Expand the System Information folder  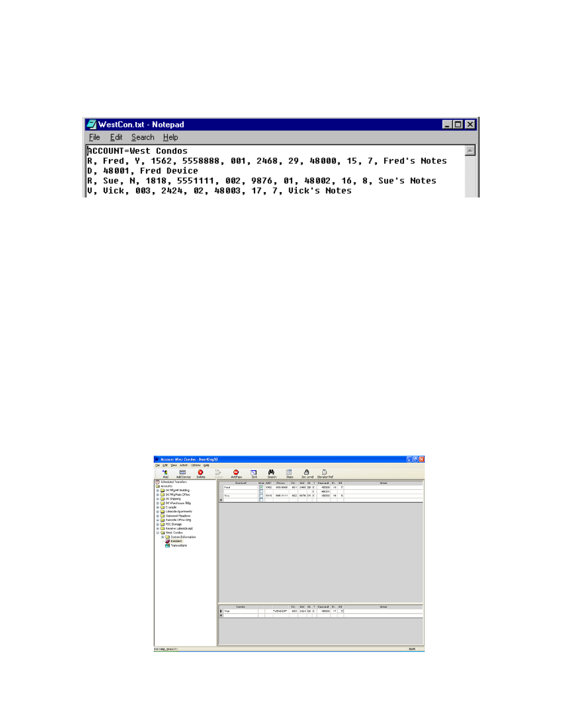tap(163, 537)
